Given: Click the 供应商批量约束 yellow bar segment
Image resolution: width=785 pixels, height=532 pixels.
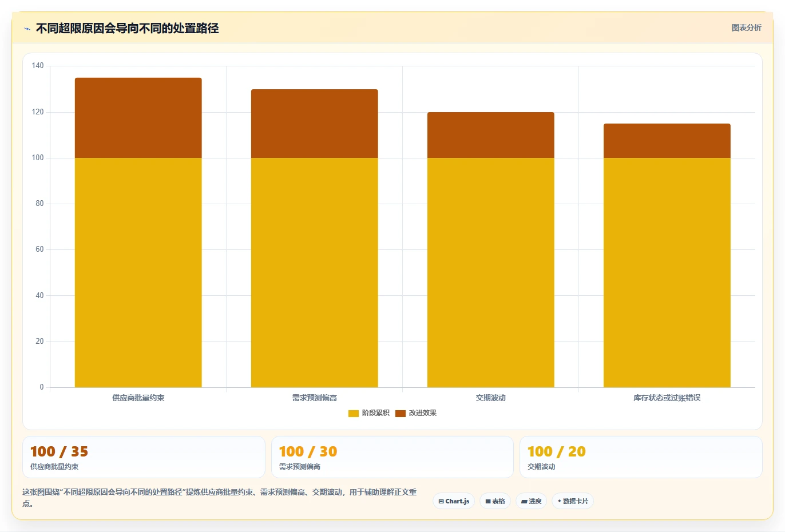Looking at the screenshot, I should pos(138,272).
